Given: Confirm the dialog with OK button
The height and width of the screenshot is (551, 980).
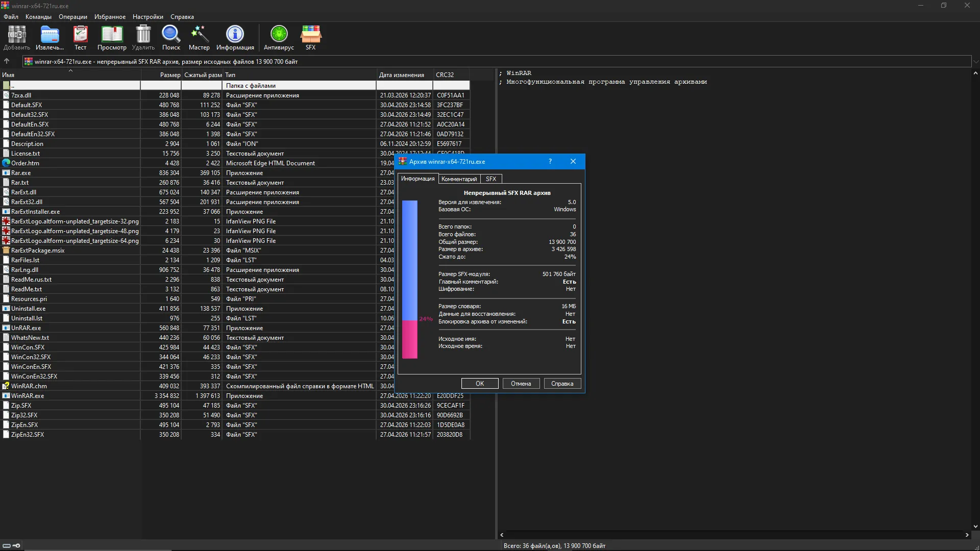Looking at the screenshot, I should pyautogui.click(x=480, y=384).
